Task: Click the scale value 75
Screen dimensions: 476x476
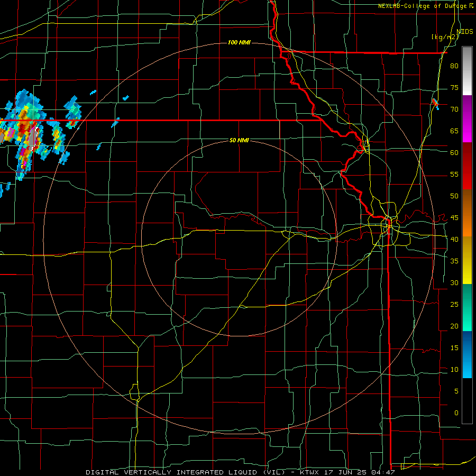Action: coord(454,87)
